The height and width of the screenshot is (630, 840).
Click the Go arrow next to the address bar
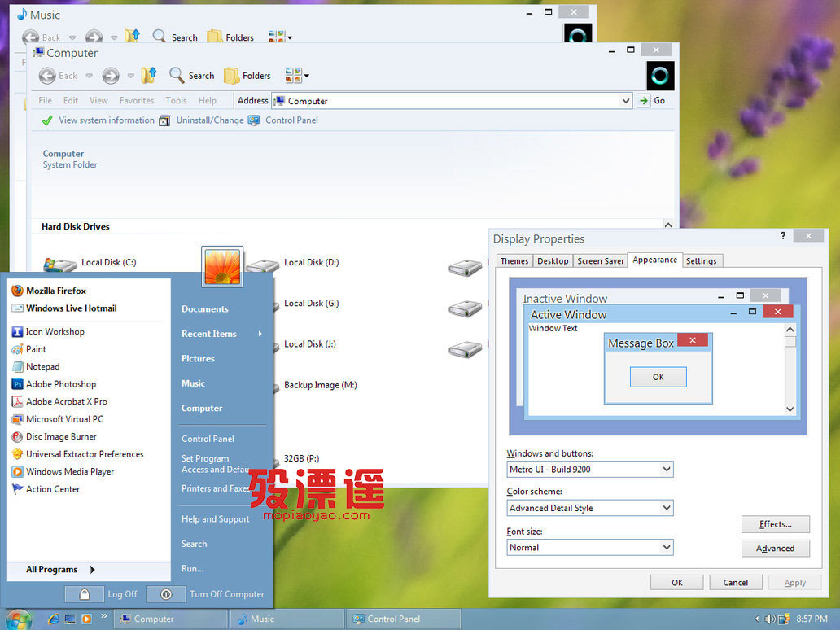pos(643,101)
